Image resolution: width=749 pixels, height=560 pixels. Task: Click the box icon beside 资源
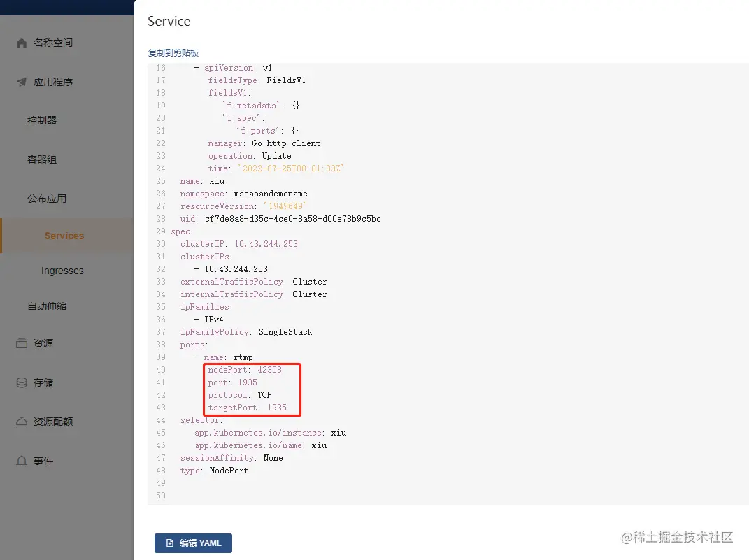[x=22, y=343]
